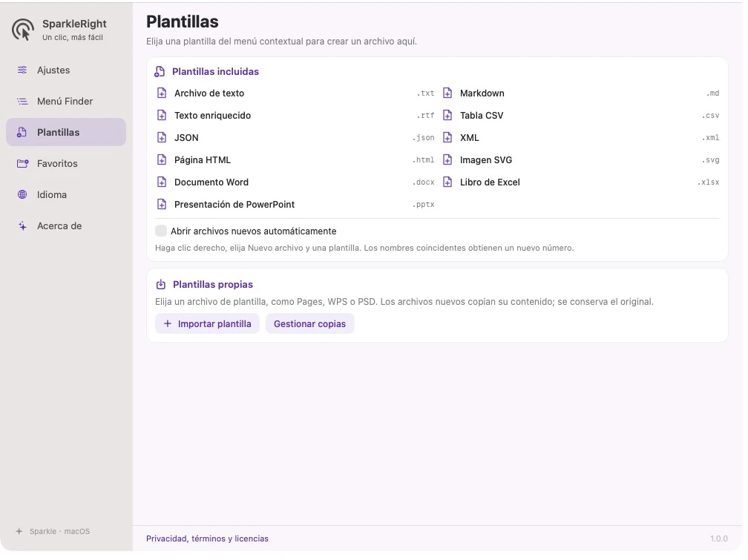Open the Gestionar copias button

(x=309, y=324)
